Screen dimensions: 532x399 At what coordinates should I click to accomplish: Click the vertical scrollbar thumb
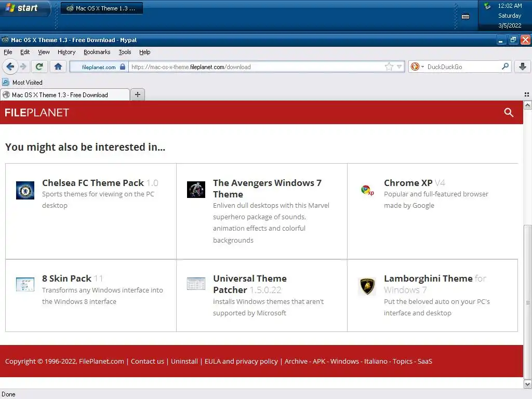[528, 302]
